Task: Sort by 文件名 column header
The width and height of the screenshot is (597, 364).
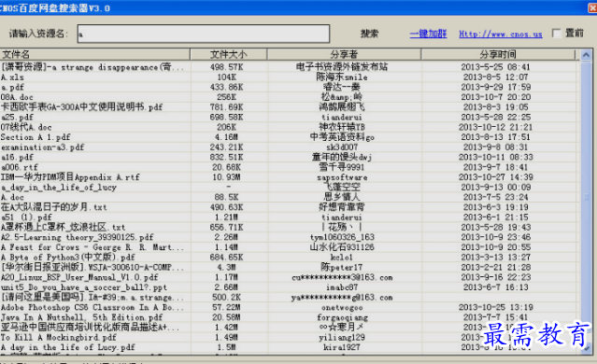Action: [94, 54]
